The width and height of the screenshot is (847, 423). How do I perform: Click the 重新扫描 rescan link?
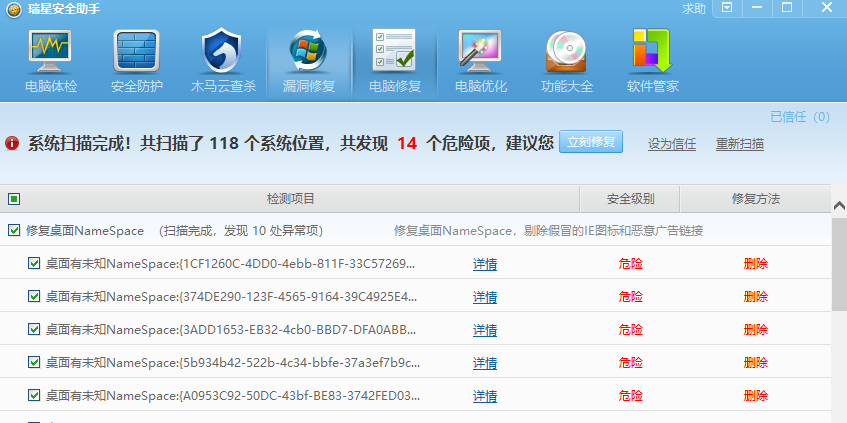(740, 144)
